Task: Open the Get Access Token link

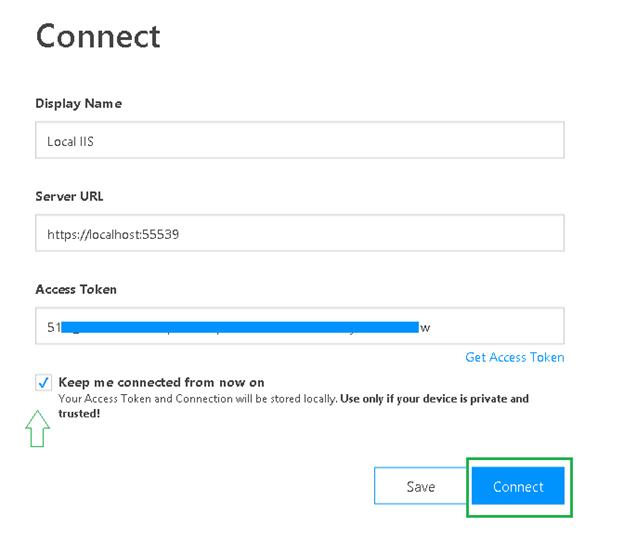Action: [514, 357]
